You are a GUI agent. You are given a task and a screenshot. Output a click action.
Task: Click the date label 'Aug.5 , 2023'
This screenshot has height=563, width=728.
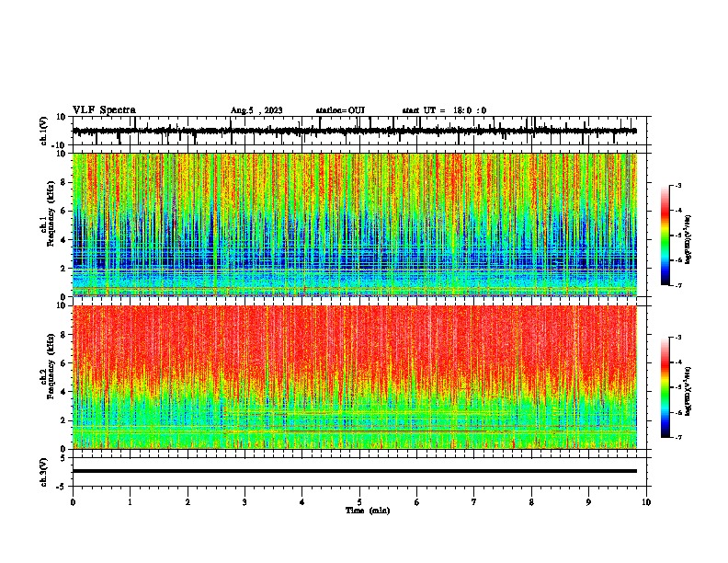point(256,110)
